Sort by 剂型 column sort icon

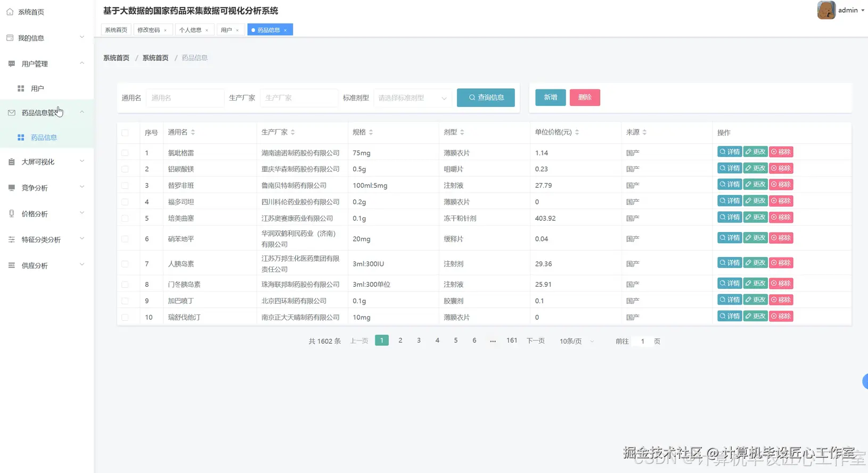point(462,132)
